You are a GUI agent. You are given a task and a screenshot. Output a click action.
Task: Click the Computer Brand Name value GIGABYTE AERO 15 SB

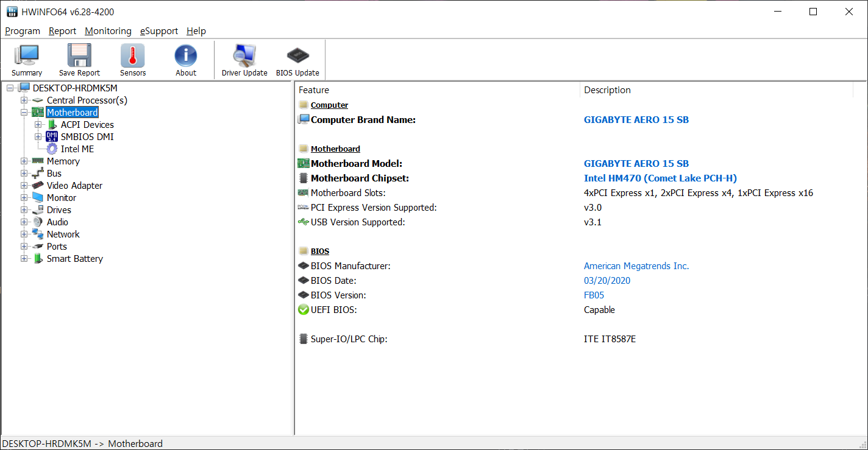[x=636, y=120]
